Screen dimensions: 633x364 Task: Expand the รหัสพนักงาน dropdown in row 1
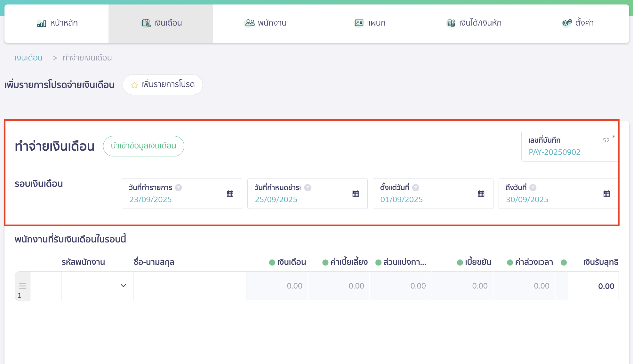[x=123, y=286]
